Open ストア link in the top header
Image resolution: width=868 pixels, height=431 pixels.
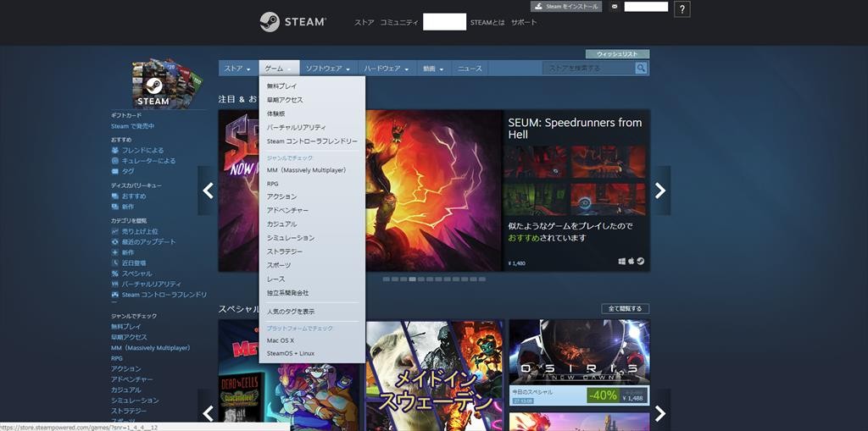pos(364,23)
